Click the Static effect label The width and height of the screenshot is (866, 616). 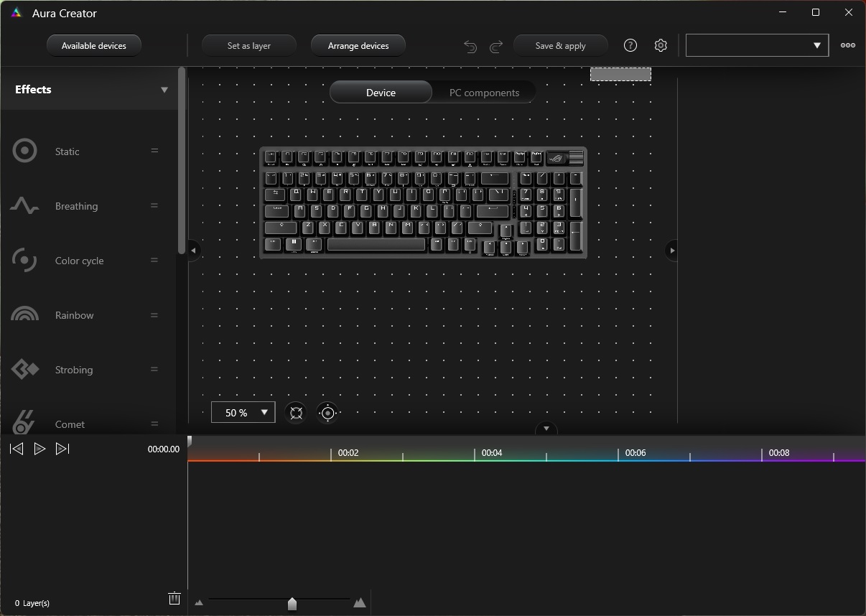pos(67,151)
